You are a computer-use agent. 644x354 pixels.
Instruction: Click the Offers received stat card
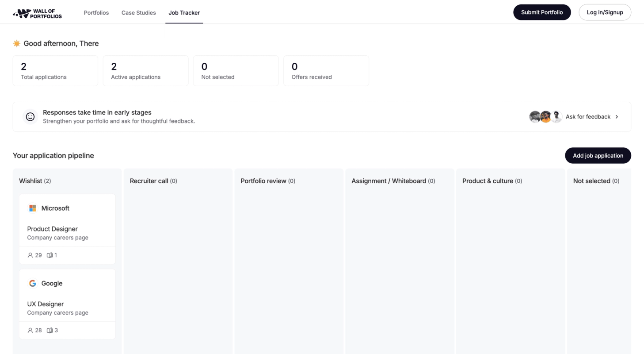[326, 71]
